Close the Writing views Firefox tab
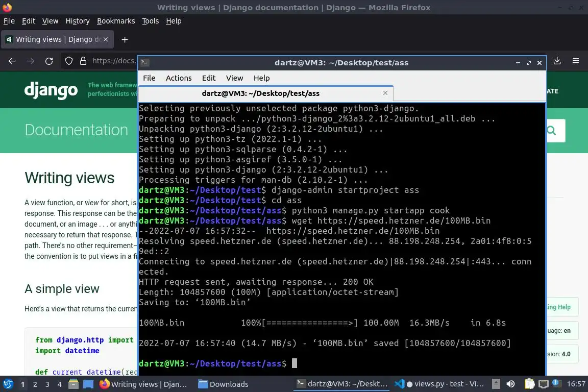 [x=106, y=39]
